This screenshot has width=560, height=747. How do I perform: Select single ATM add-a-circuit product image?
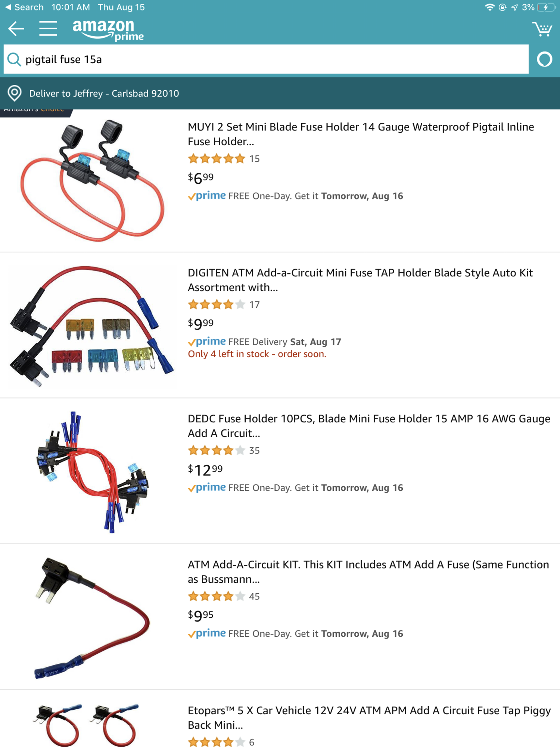[92, 618]
